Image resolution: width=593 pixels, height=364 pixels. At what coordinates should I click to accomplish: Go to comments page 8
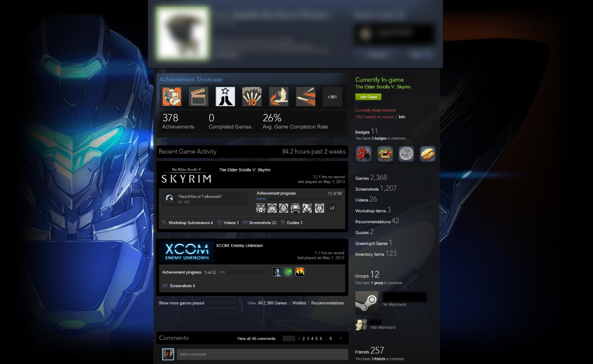tap(331, 339)
